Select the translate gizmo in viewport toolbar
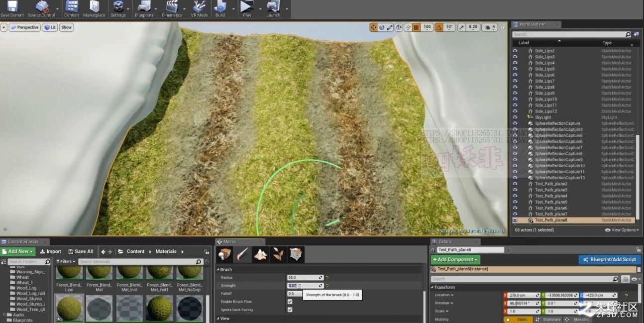This screenshot has width=644, height=323. [x=373, y=27]
